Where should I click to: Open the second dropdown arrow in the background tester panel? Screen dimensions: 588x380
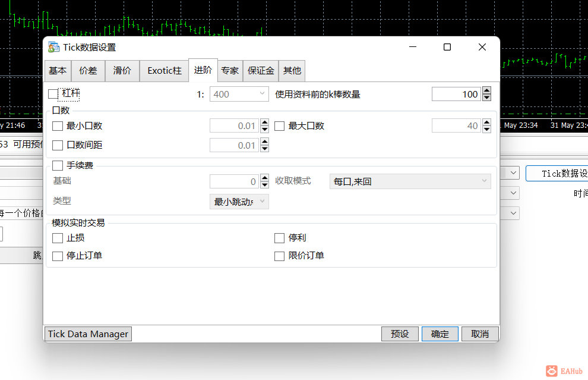(x=513, y=193)
